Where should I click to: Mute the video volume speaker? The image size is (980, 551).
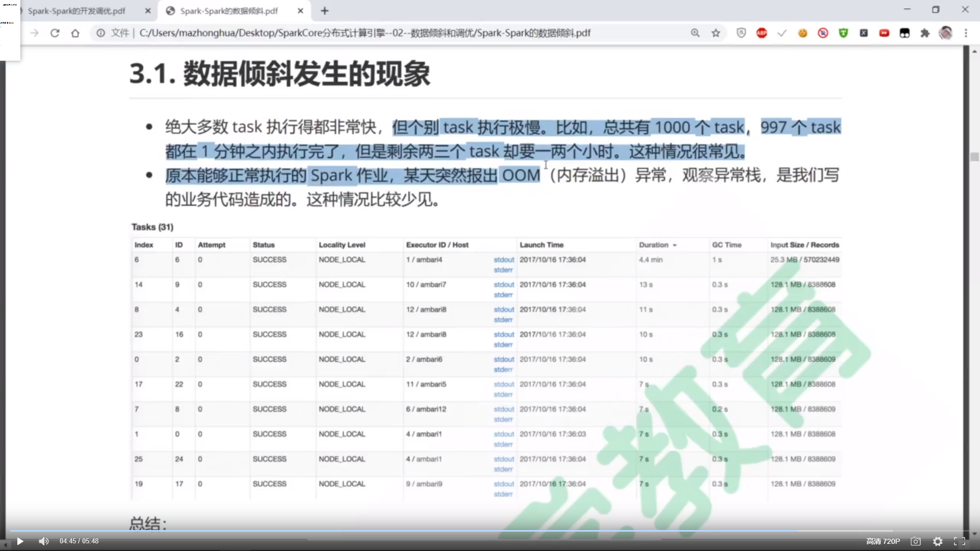click(x=44, y=541)
